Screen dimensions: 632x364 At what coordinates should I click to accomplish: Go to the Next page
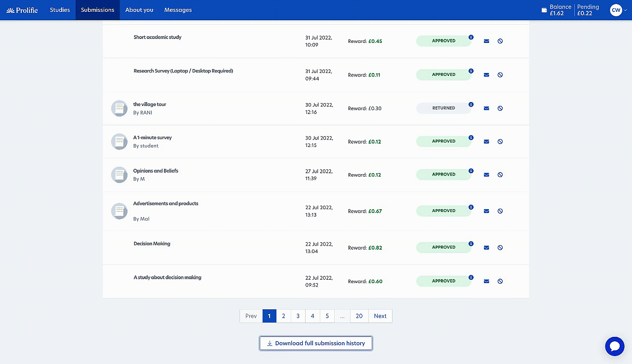(380, 316)
